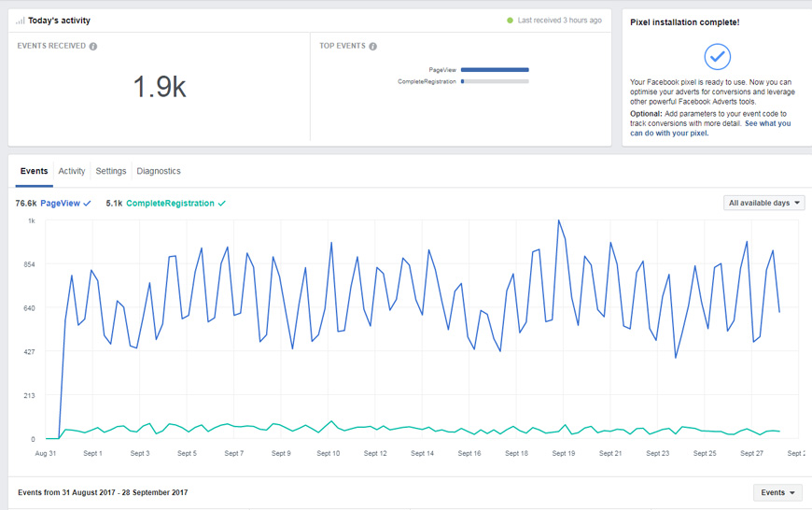Click the 5.1k CompleteRegistration total

tap(114, 204)
